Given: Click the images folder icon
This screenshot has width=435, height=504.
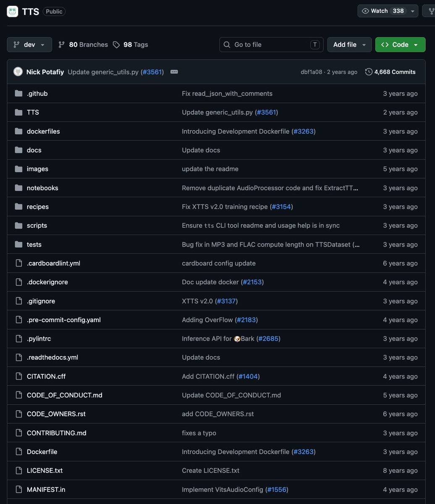Looking at the screenshot, I should click(x=18, y=169).
